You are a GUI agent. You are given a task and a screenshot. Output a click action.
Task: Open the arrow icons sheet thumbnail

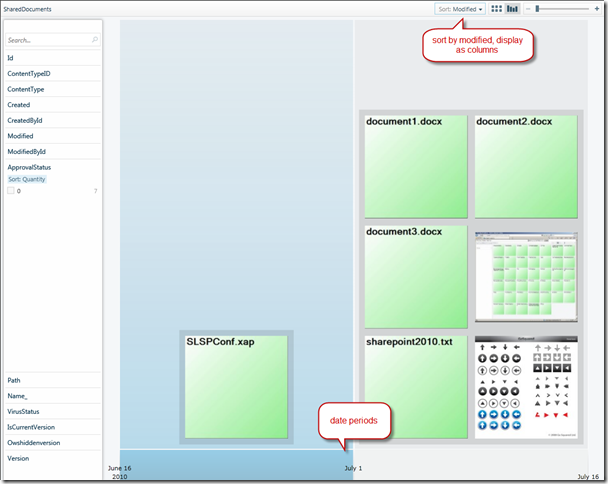pyautogui.click(x=526, y=387)
